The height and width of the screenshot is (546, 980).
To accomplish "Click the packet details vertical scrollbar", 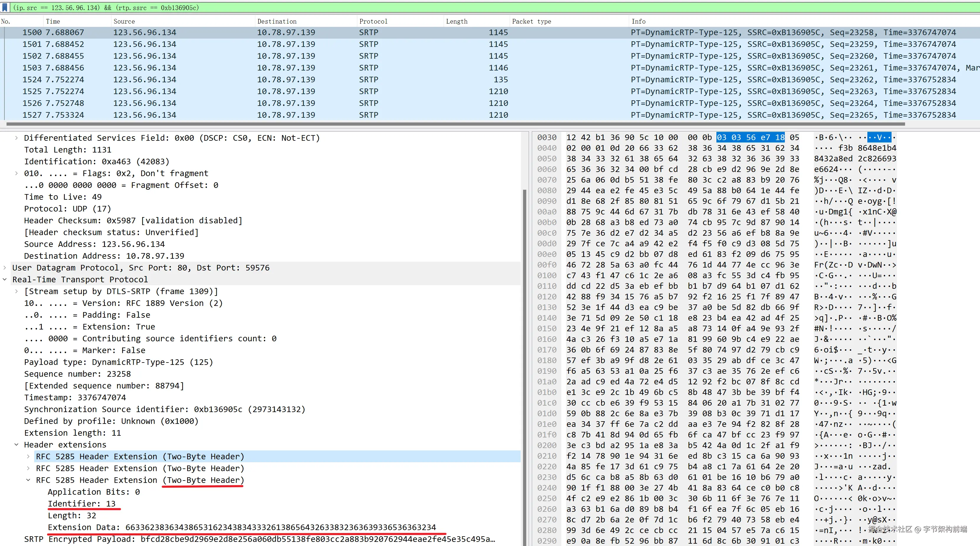I will tap(524, 343).
